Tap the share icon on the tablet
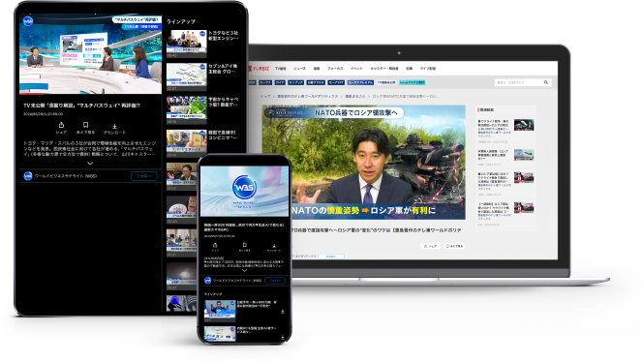Image resolution: width=644 pixels, height=363 pixels. [61, 125]
